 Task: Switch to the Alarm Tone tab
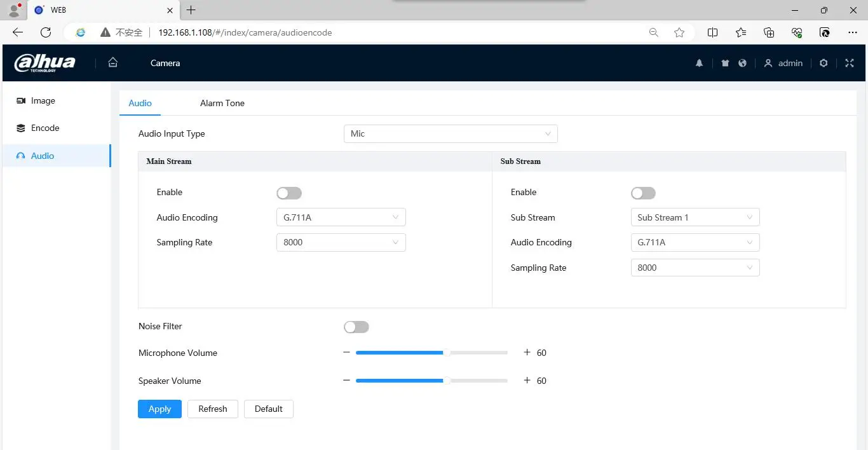222,103
